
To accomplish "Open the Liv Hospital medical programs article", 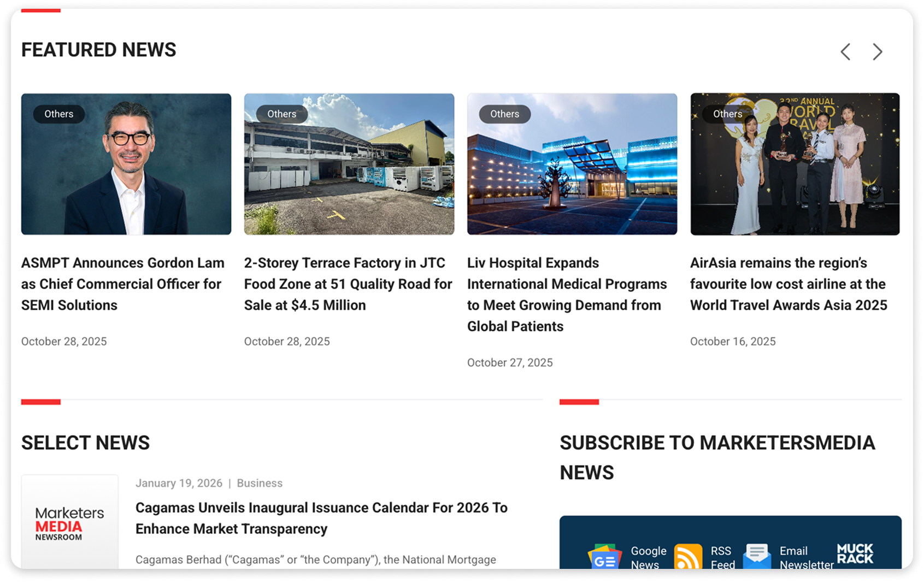I will coord(567,294).
